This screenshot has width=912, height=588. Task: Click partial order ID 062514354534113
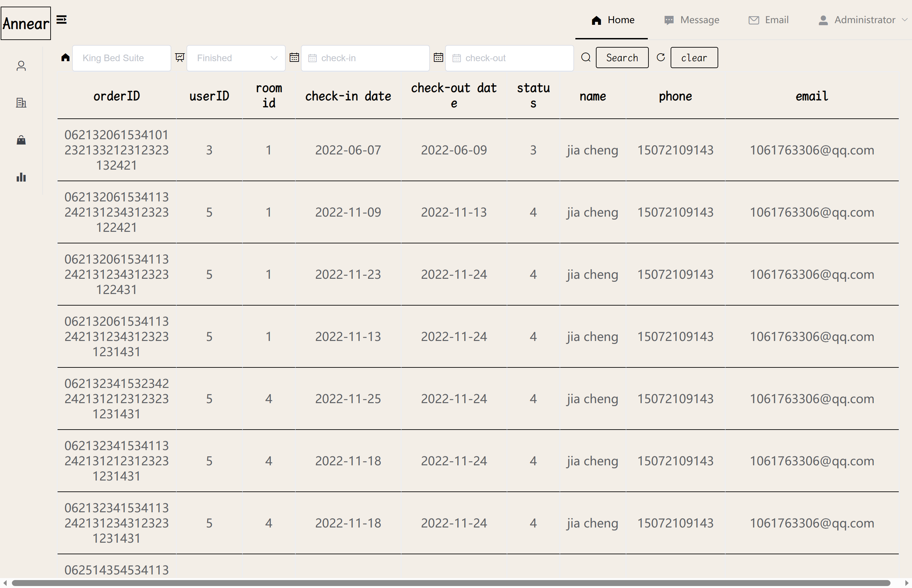(x=116, y=570)
